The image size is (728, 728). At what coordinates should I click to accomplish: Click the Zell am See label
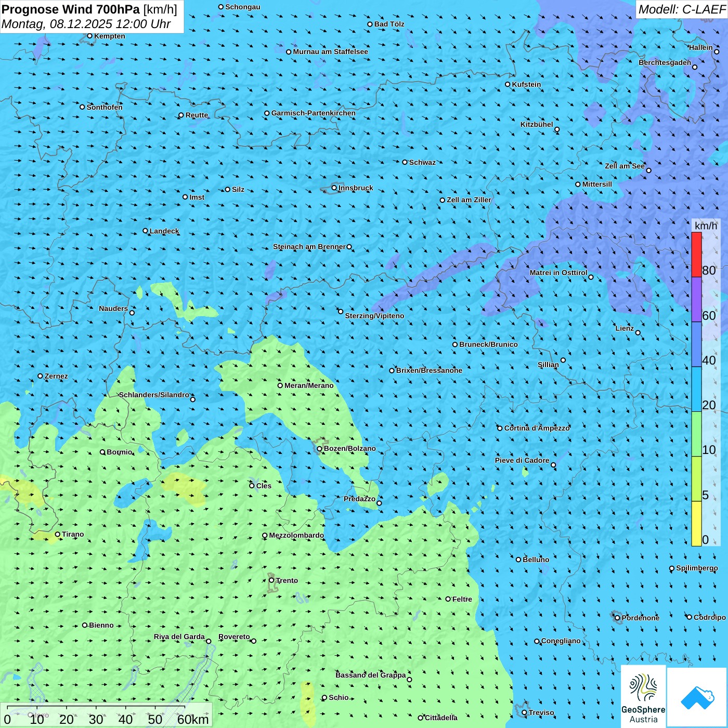(625, 166)
